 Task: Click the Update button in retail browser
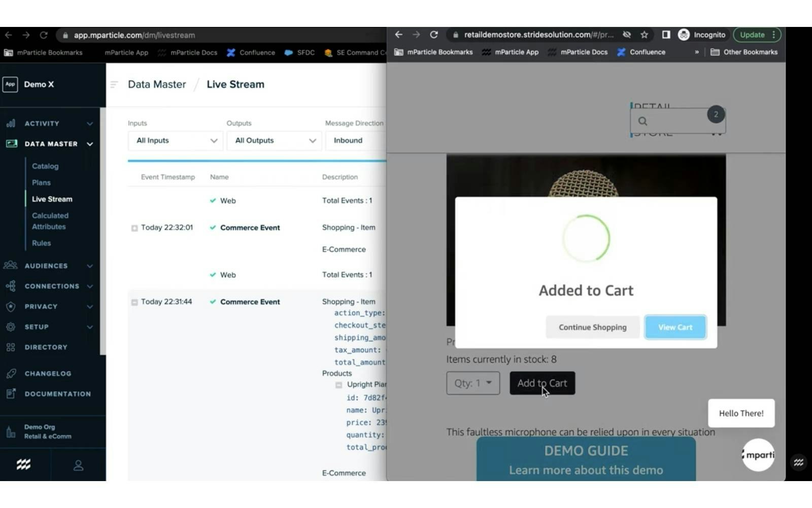(757, 35)
